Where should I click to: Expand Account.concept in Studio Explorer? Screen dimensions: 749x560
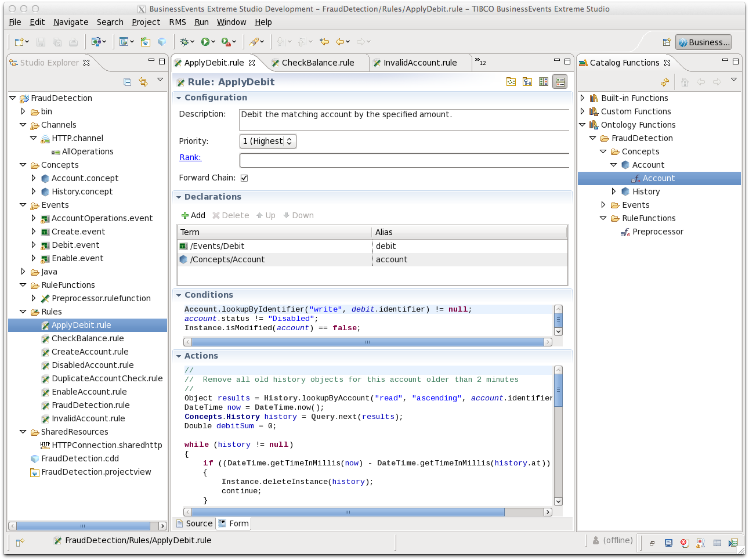coord(34,178)
